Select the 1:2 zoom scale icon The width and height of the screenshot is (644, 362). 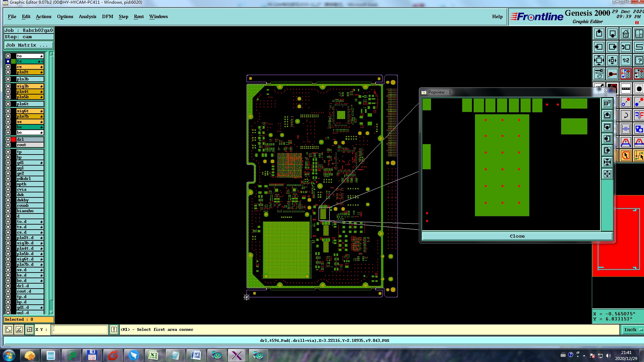click(626, 61)
